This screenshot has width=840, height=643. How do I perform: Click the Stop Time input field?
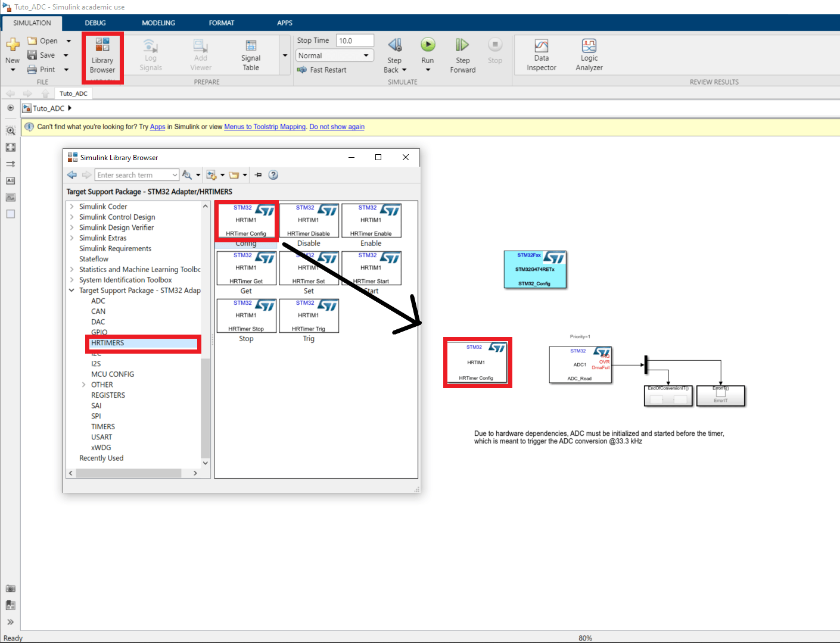pyautogui.click(x=355, y=40)
